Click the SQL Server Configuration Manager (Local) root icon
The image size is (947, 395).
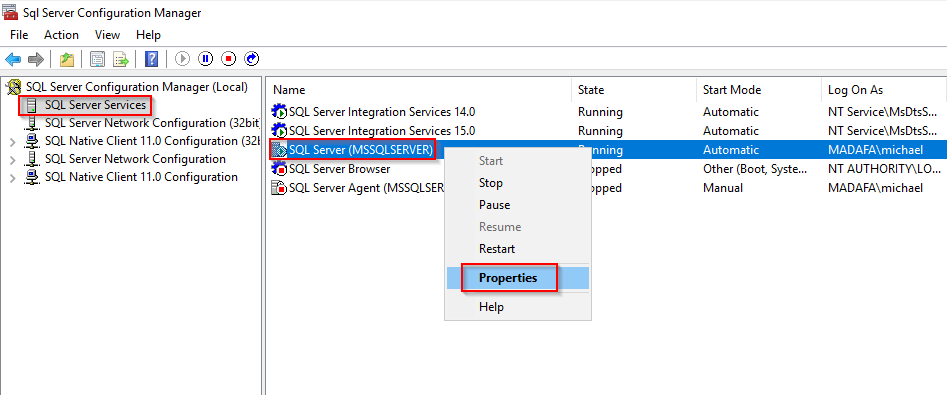(14, 88)
